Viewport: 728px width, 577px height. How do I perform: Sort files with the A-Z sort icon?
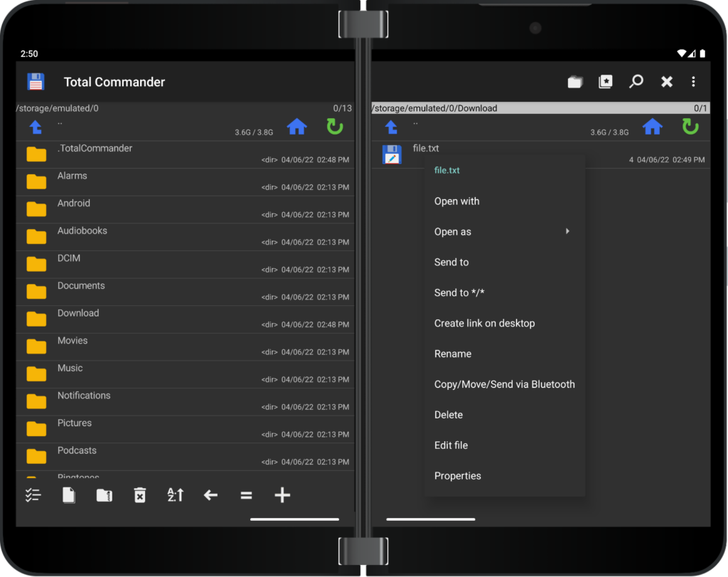pyautogui.click(x=175, y=494)
